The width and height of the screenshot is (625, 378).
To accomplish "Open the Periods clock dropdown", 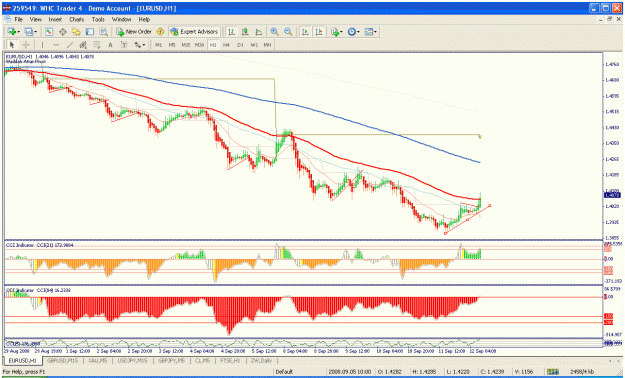I will click(353, 32).
